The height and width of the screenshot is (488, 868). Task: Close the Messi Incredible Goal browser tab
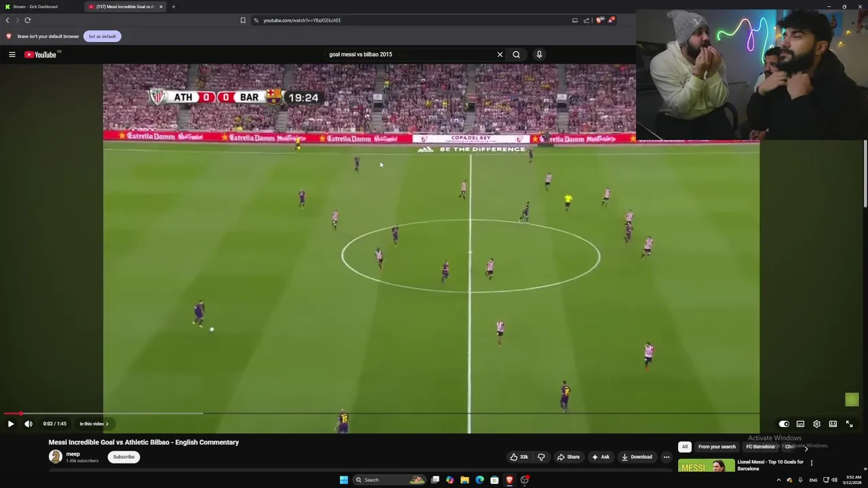[x=161, y=7]
